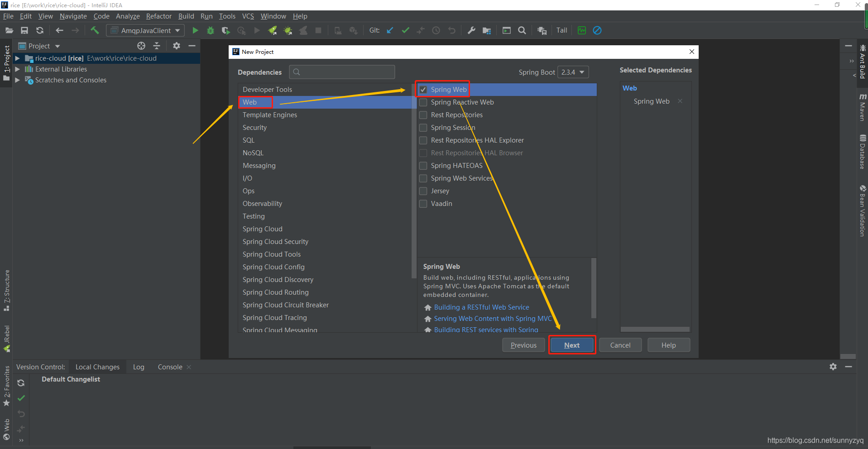Expand the rice-cloud tree node
The height and width of the screenshot is (449, 868).
(17, 58)
